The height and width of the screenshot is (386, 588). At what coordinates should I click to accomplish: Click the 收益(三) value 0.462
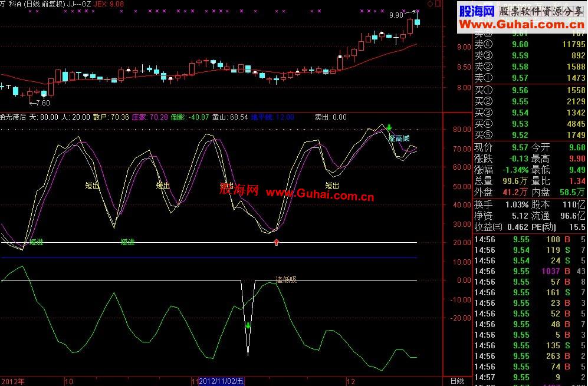(518, 227)
